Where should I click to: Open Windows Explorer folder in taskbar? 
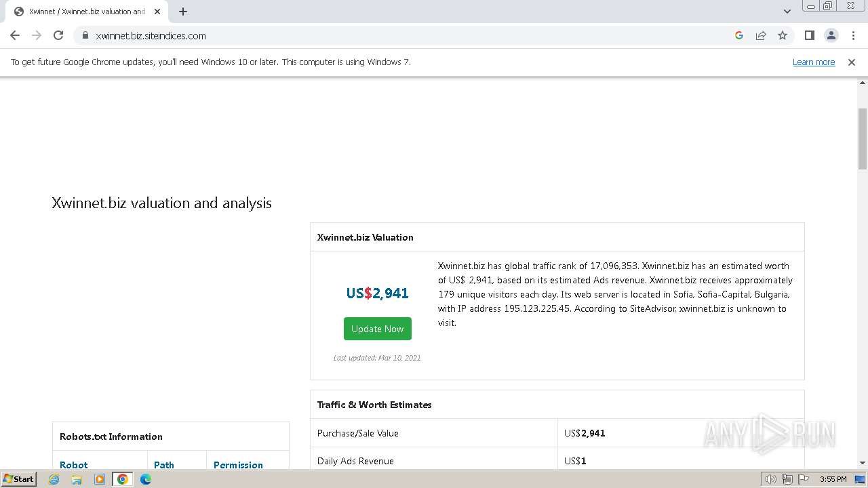77,479
